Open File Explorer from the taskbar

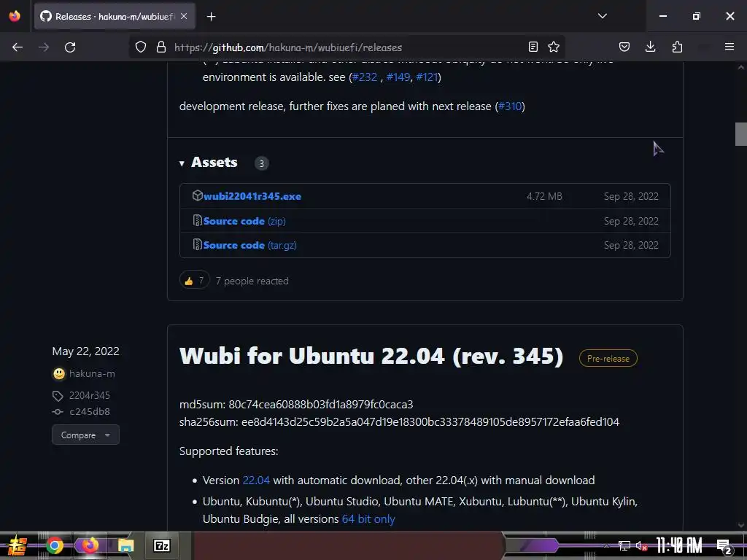click(x=125, y=545)
